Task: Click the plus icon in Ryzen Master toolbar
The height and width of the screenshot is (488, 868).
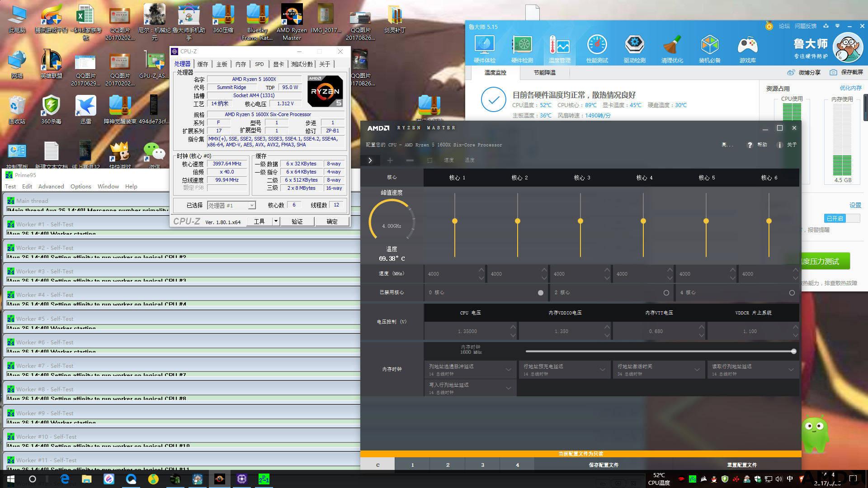Action: pyautogui.click(x=390, y=160)
